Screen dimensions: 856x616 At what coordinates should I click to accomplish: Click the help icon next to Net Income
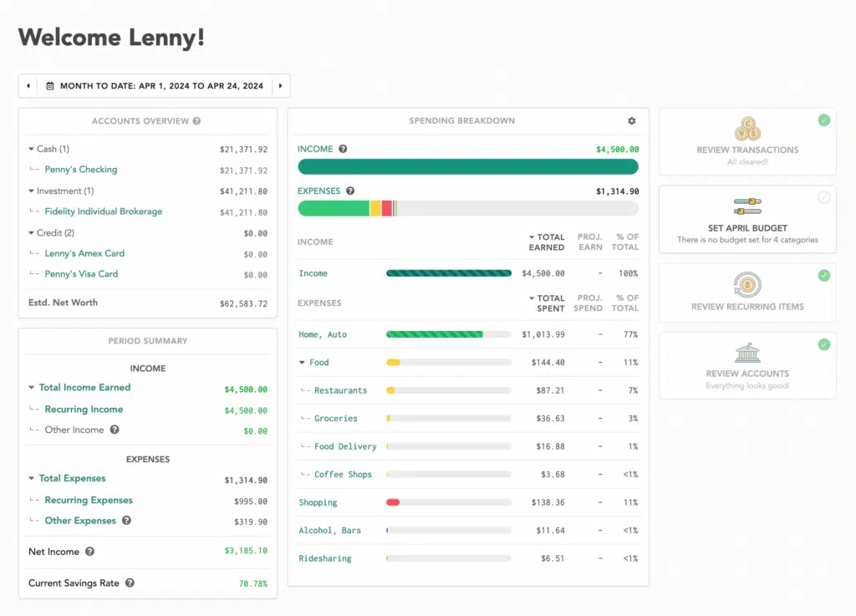[92, 552]
